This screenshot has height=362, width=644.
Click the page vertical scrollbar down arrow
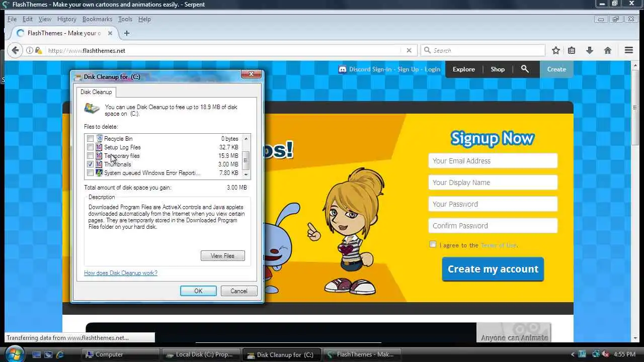coord(634,338)
